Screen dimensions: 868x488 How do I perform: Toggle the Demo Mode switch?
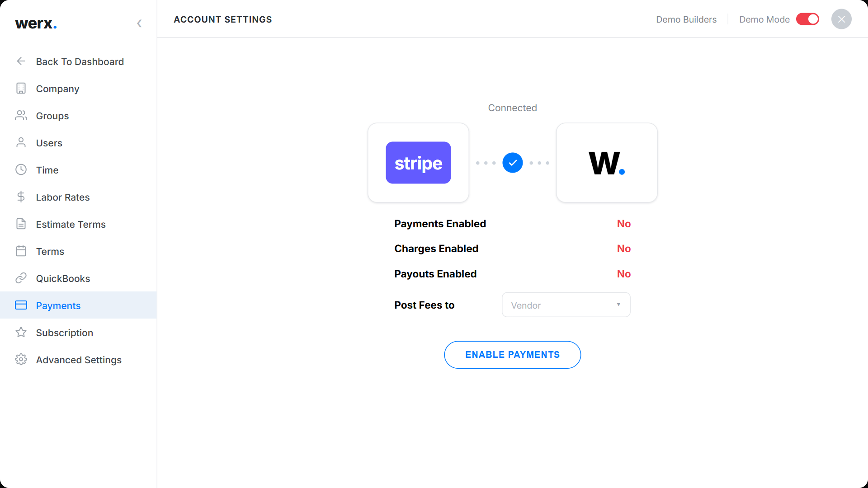[807, 19]
